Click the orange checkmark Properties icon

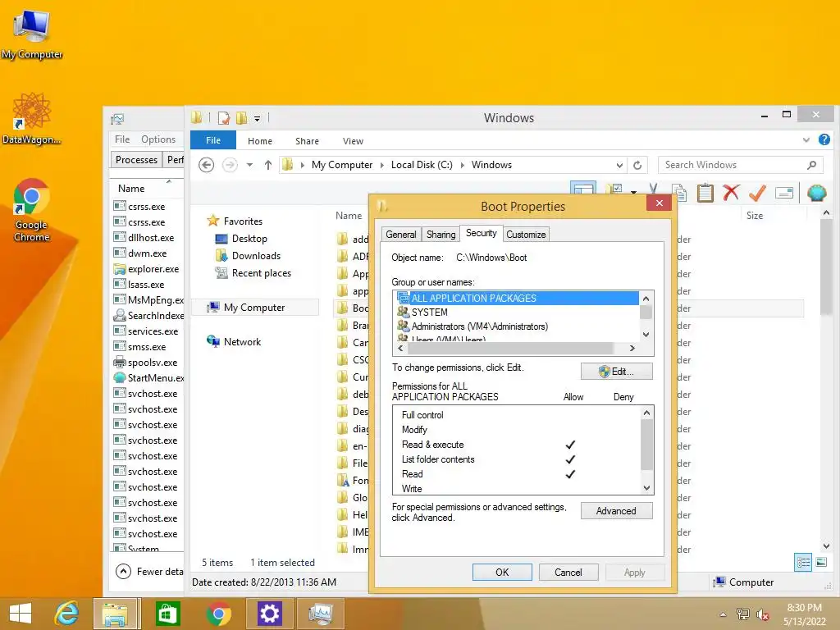[x=757, y=192]
